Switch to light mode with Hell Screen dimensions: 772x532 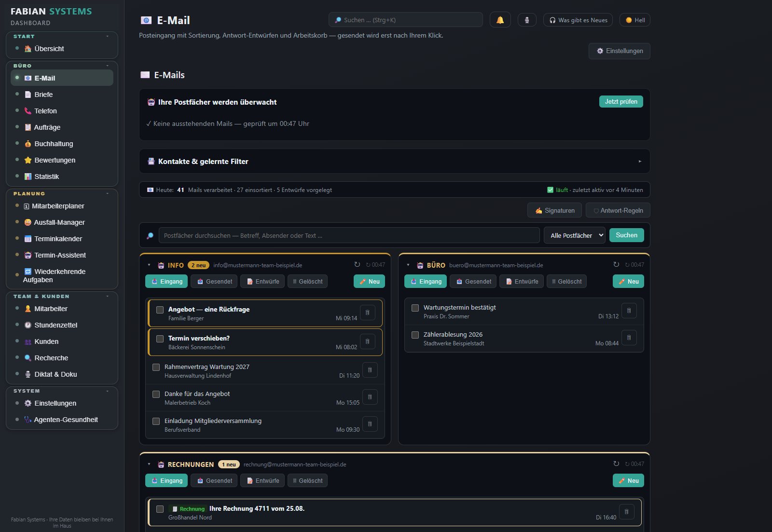tap(635, 20)
